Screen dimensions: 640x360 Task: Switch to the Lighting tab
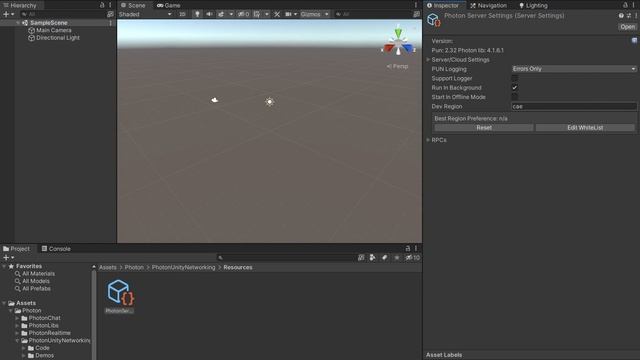pos(533,5)
